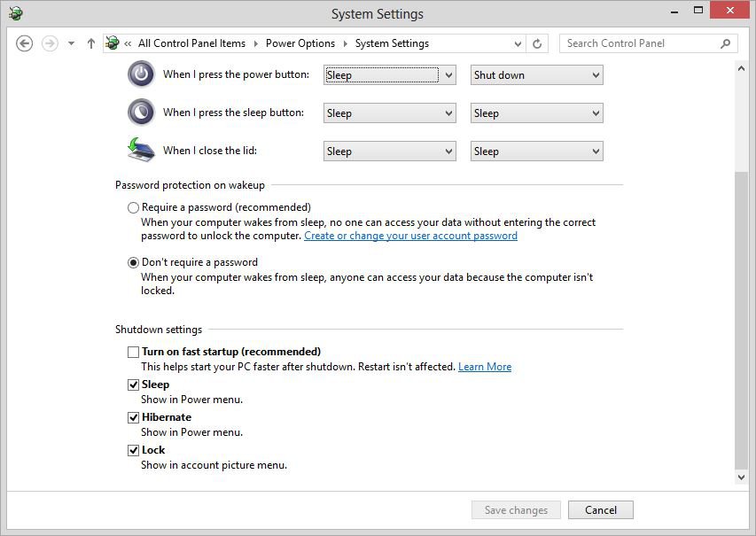Click the refresh icon in address bar
Viewport: 756px width, 536px height.
coord(537,43)
